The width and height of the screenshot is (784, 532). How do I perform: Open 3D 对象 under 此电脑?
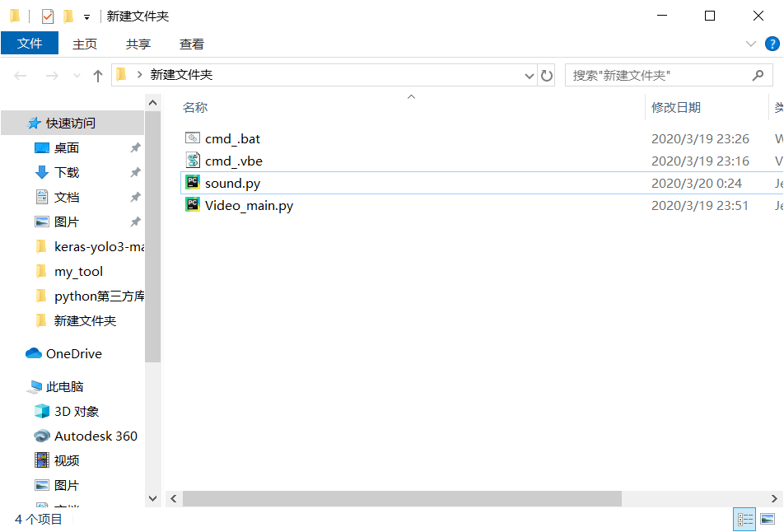coord(77,412)
